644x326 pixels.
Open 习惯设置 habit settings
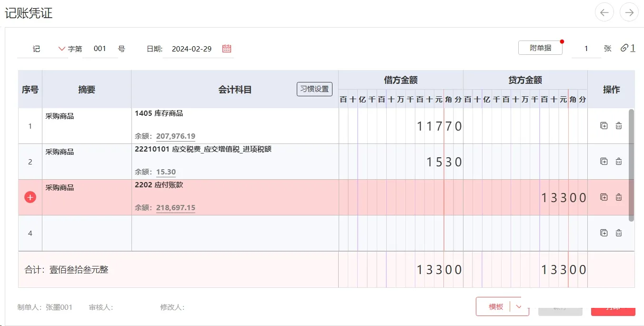314,89
